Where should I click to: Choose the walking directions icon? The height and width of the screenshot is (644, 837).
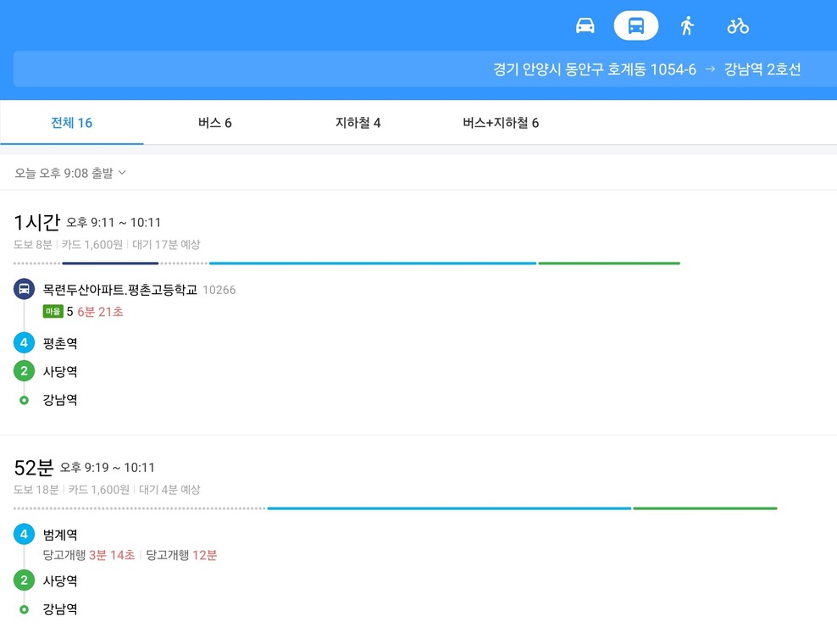(687, 25)
